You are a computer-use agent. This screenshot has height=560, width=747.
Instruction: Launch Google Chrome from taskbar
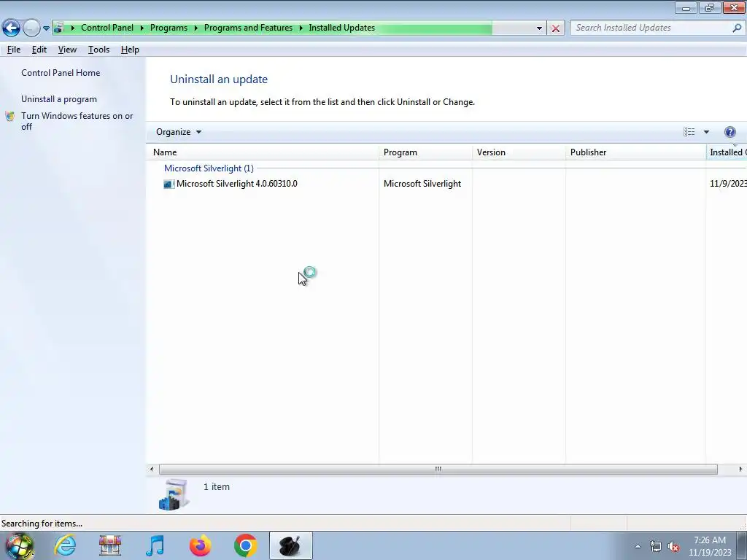[x=245, y=545]
